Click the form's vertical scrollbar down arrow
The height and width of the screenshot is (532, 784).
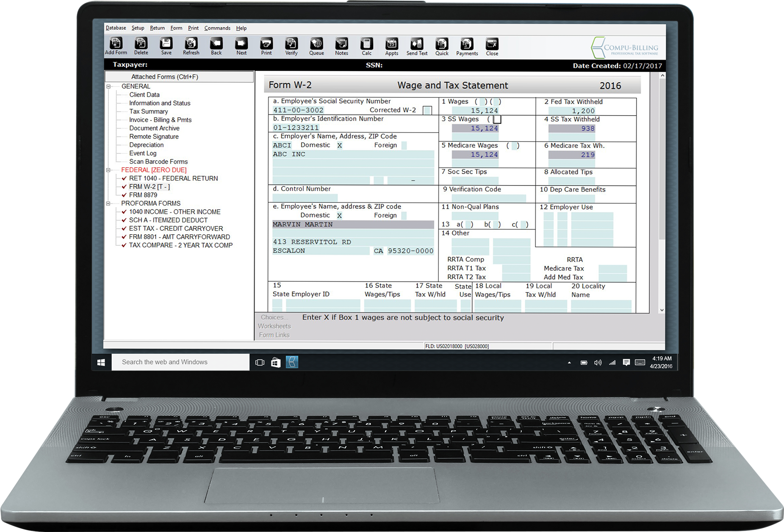(662, 310)
